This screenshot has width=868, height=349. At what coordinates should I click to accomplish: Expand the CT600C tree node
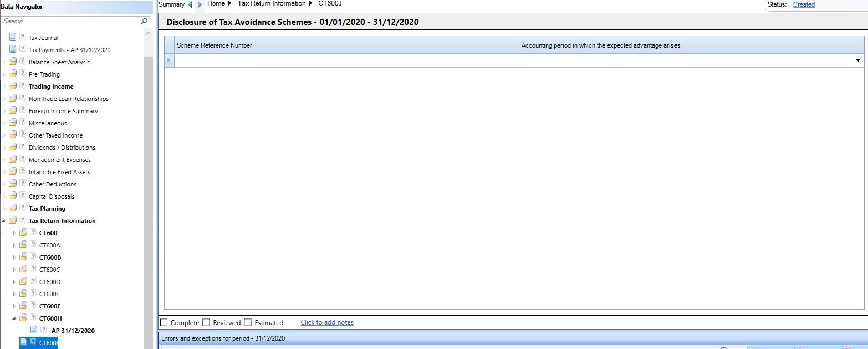point(14,270)
